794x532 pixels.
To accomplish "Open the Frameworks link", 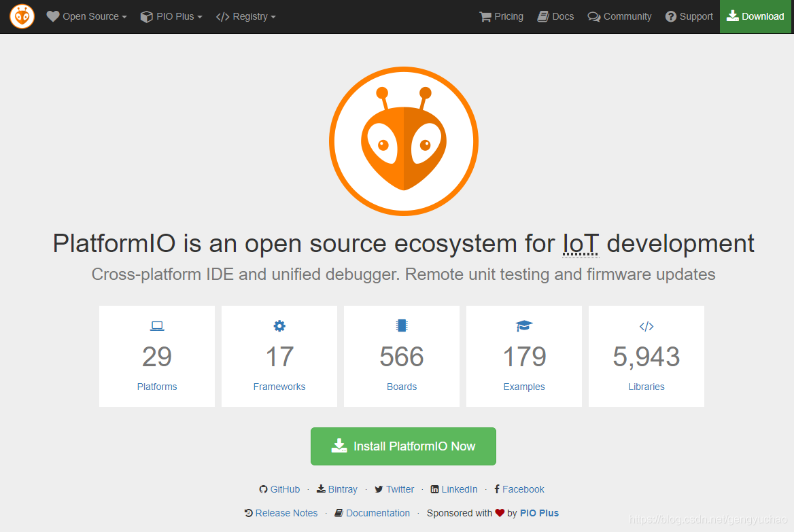I will [279, 387].
